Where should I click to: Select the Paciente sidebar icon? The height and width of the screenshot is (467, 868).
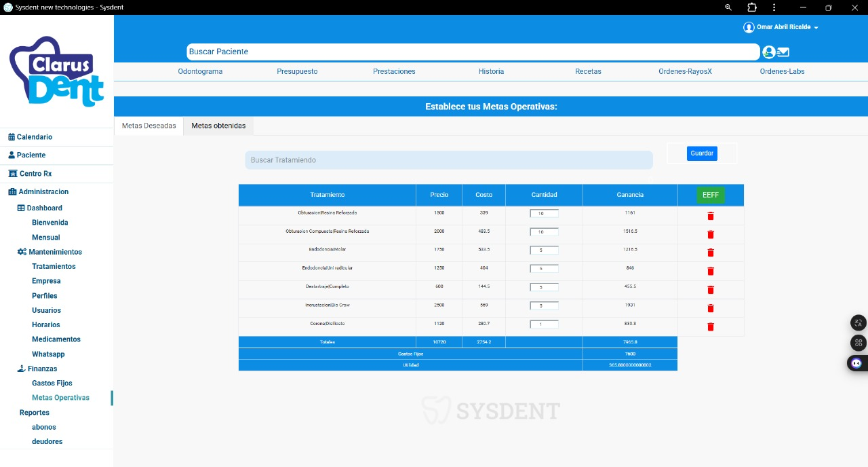[x=12, y=155]
